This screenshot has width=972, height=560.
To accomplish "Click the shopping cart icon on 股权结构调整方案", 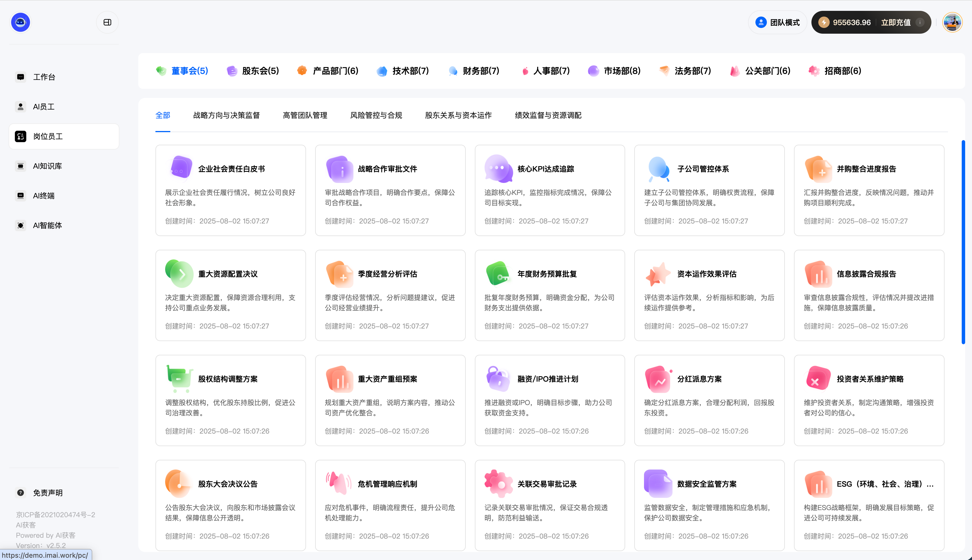I will point(180,378).
